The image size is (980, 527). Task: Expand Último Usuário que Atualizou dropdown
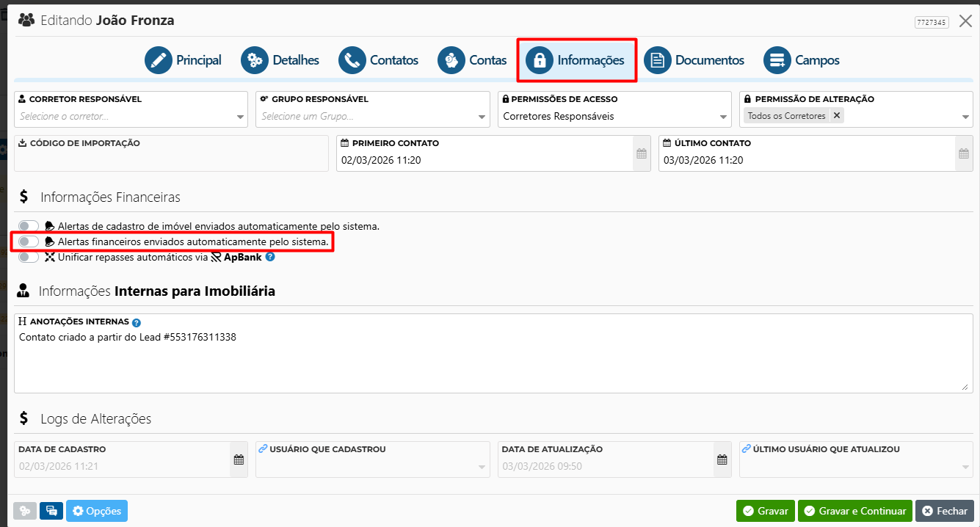click(965, 467)
